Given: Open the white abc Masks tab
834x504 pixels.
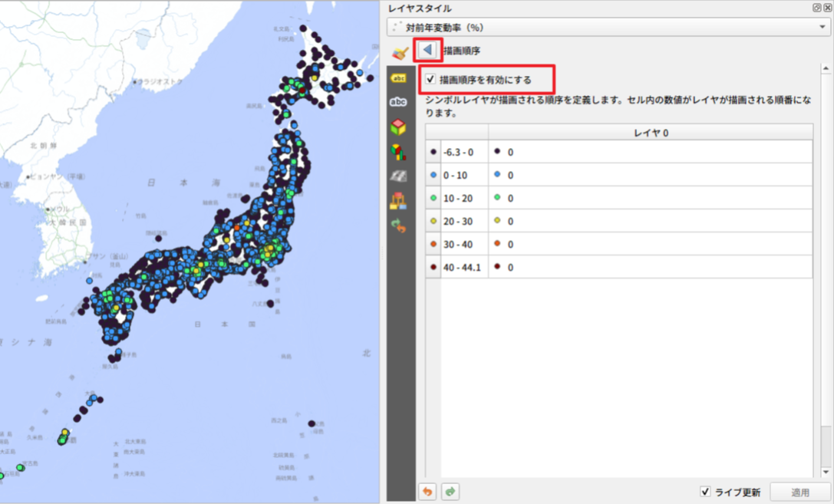Looking at the screenshot, I should click(x=398, y=102).
